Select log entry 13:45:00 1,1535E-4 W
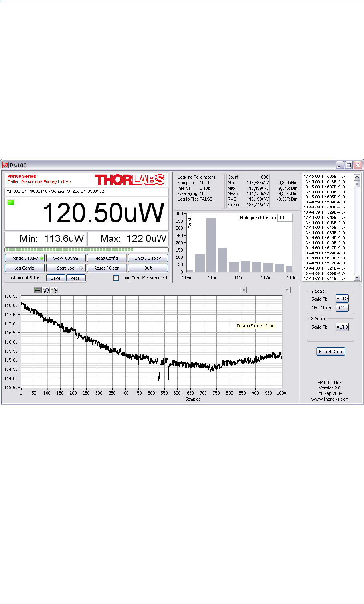364x604 pixels. [x=324, y=197]
